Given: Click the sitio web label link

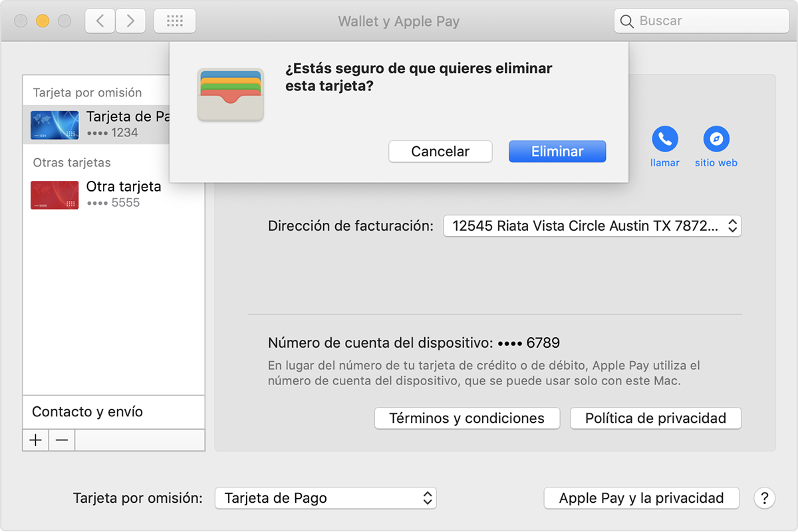Looking at the screenshot, I should tap(716, 163).
